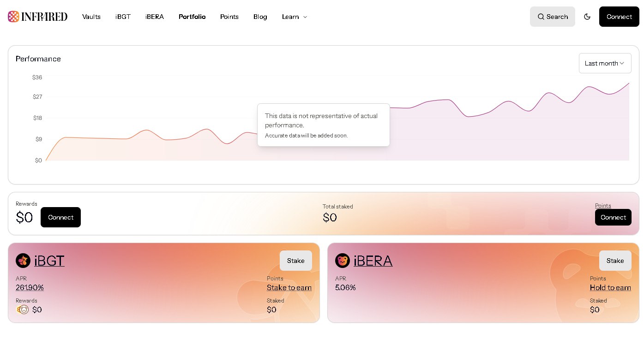Click the magnifier icon in Search
Screen dimensions: 644x339
pos(541,17)
